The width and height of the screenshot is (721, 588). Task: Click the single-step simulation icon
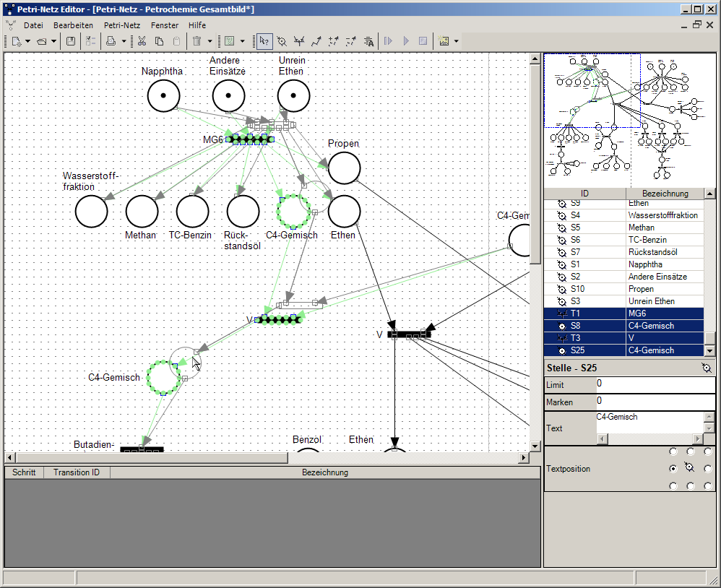coord(388,41)
